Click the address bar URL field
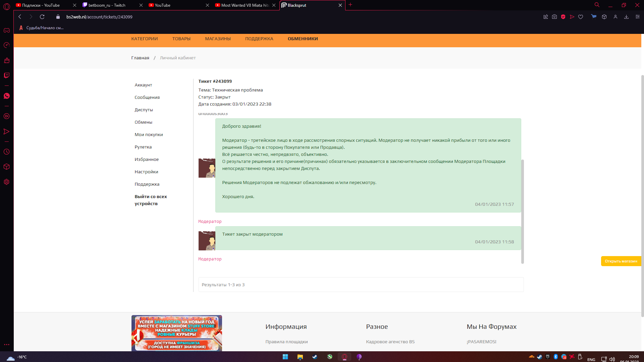Viewport: 644px width, 362px height. tap(99, 17)
